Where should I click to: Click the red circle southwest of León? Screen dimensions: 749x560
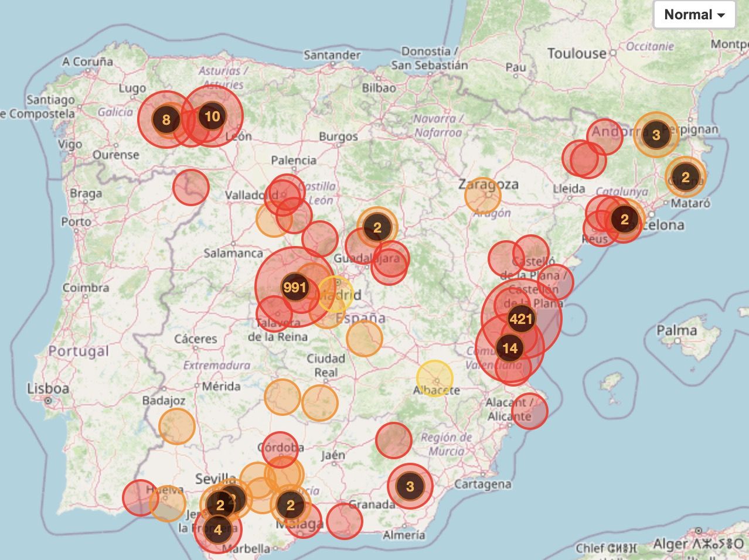click(191, 187)
